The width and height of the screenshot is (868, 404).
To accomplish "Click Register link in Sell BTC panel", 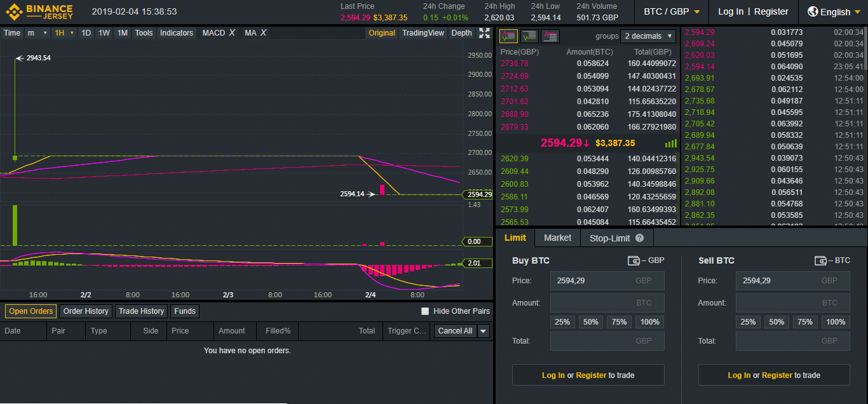I will pos(777,375).
